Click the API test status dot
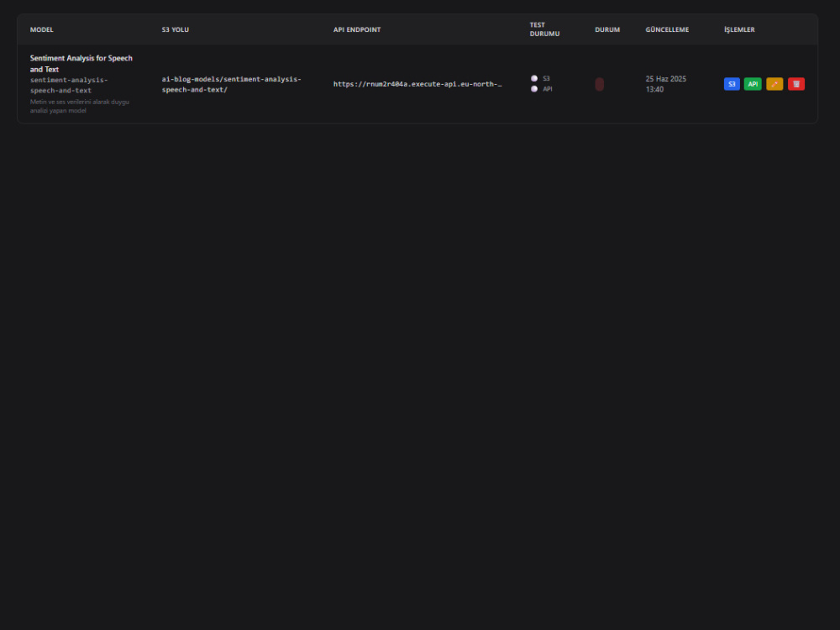Image resolution: width=840 pixels, height=630 pixels. pyautogui.click(x=534, y=89)
